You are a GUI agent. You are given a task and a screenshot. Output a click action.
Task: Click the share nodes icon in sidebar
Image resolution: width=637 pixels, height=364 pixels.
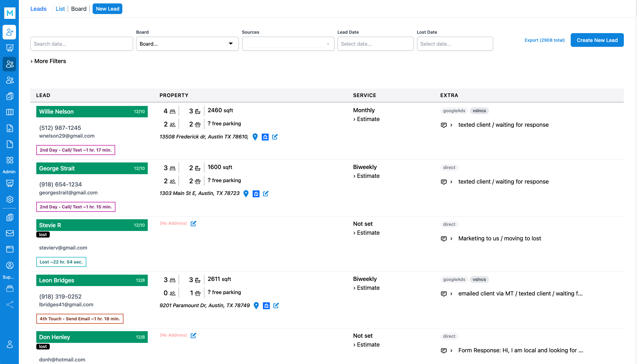(9, 305)
